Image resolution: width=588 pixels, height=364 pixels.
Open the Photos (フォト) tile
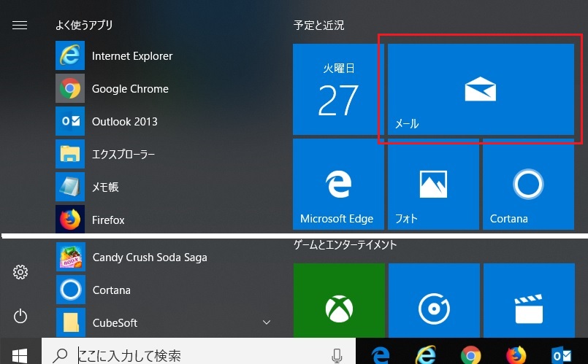click(x=433, y=185)
